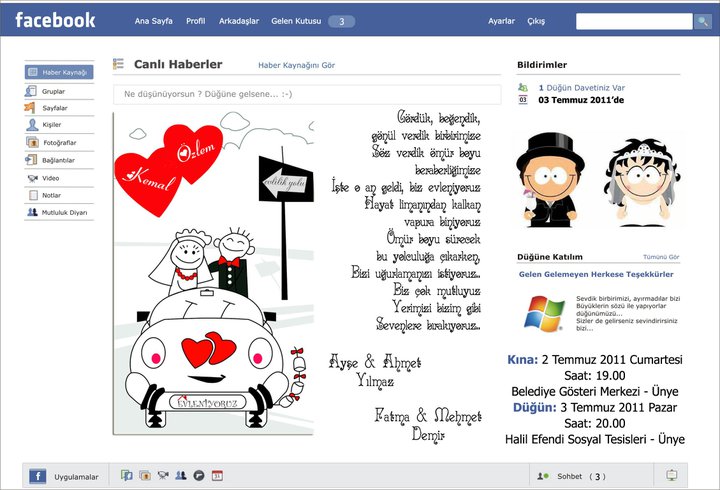
Task: Open Ayarlar in the header
Action: [501, 21]
